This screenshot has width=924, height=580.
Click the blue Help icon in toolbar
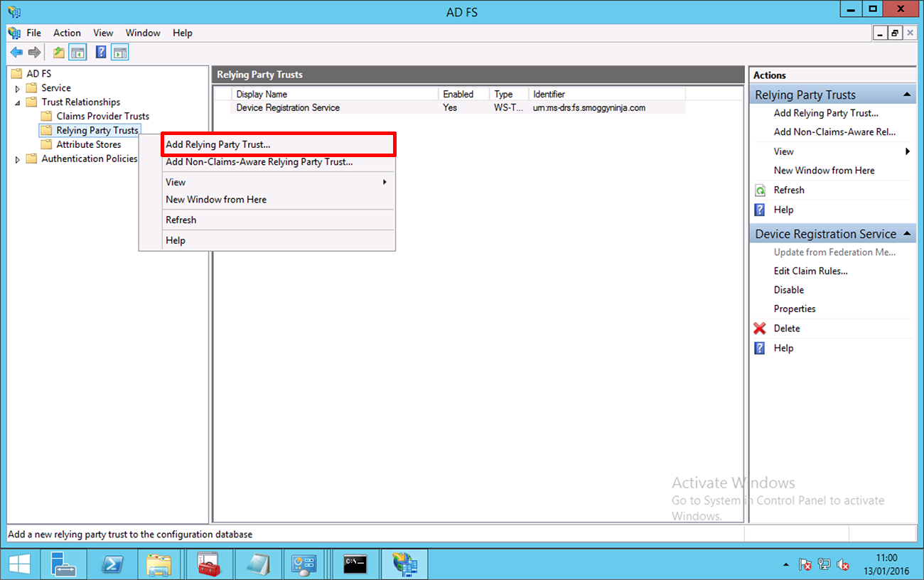tap(101, 52)
